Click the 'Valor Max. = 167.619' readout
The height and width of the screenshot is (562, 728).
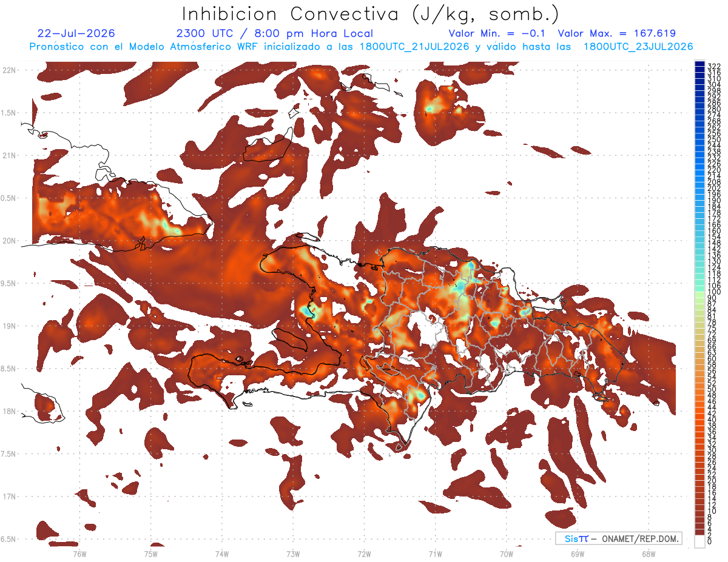(617, 33)
